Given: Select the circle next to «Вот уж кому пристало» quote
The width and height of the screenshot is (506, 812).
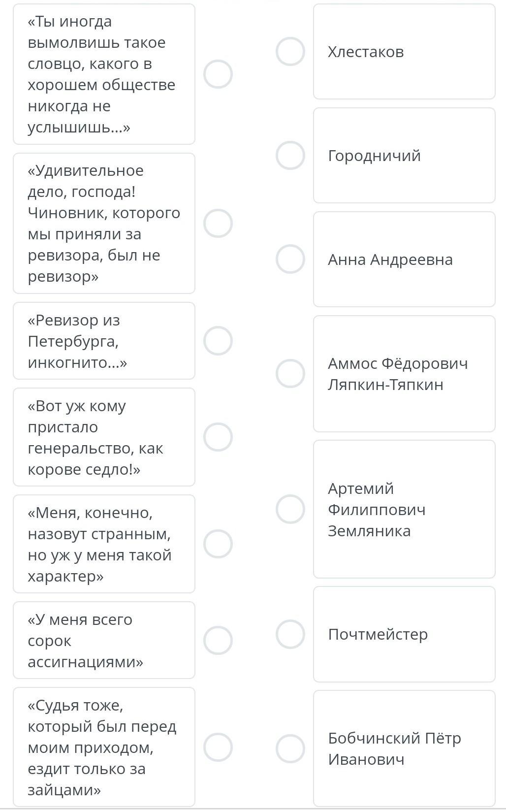Looking at the screenshot, I should (218, 437).
